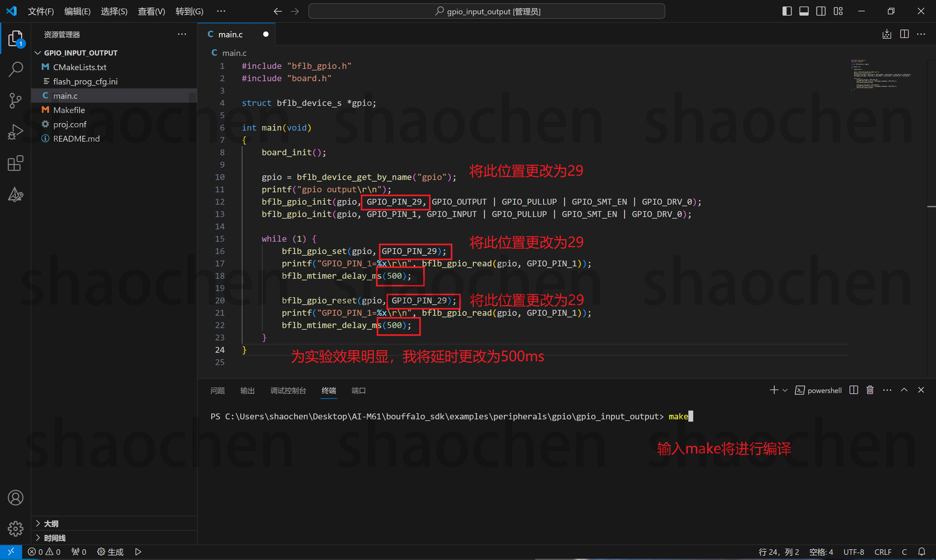This screenshot has width=936, height=560.
Task: Open flash_prog_cfg.ini in the explorer
Action: 114,82
